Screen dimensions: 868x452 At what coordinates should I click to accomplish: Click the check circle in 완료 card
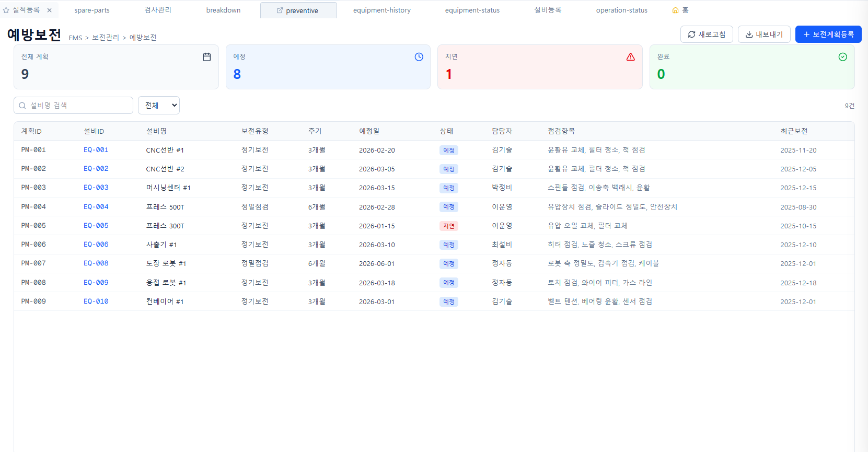click(x=843, y=57)
